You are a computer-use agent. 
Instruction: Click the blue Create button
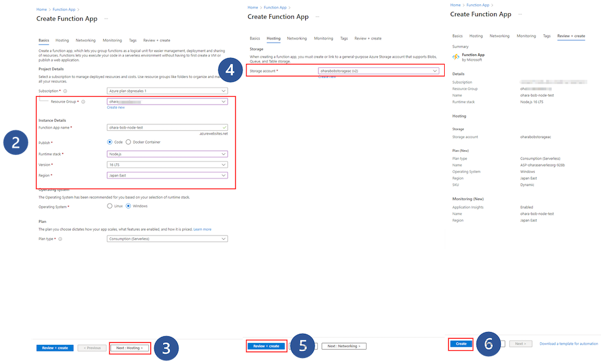[461, 344]
